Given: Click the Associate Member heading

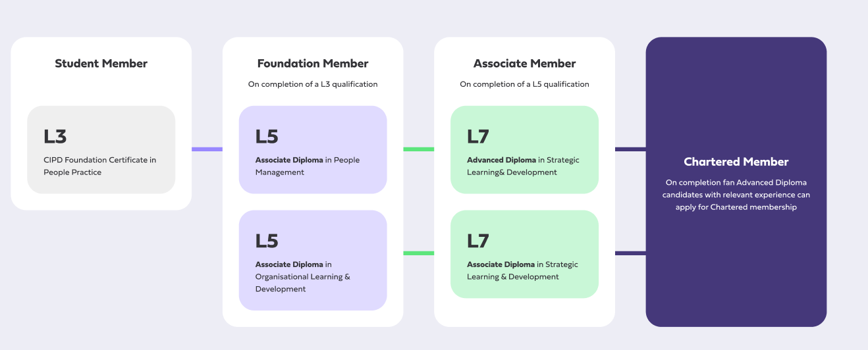Looking at the screenshot, I should pyautogui.click(x=524, y=64).
